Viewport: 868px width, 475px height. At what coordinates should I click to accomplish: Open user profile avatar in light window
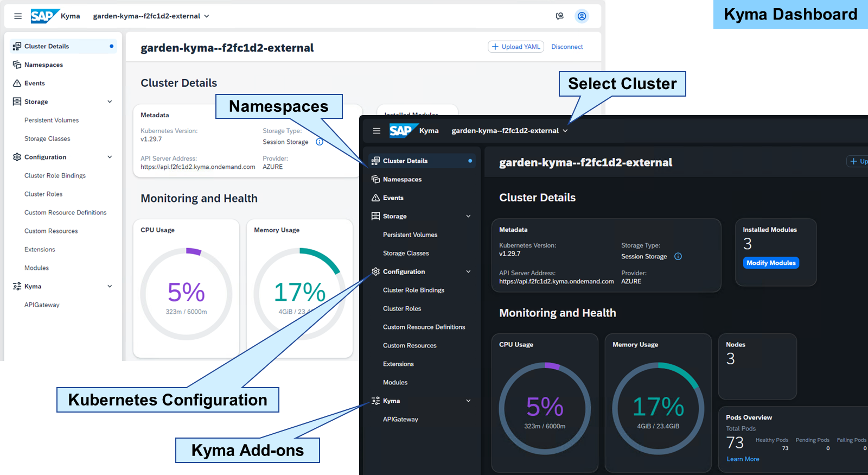pos(582,16)
